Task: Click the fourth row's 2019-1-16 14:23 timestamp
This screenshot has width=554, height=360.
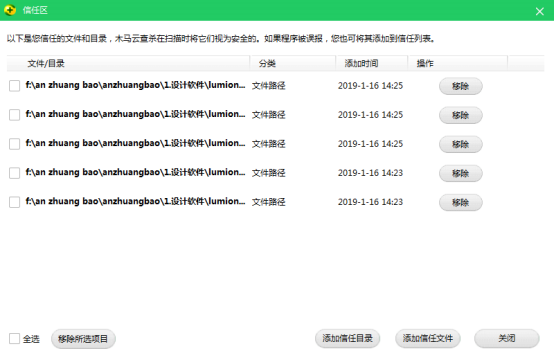Action: coord(370,173)
